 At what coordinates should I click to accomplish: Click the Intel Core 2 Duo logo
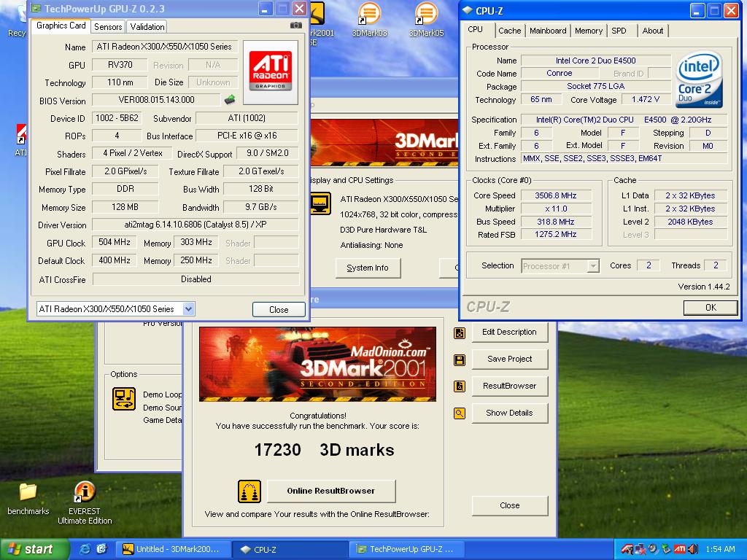[x=699, y=79]
